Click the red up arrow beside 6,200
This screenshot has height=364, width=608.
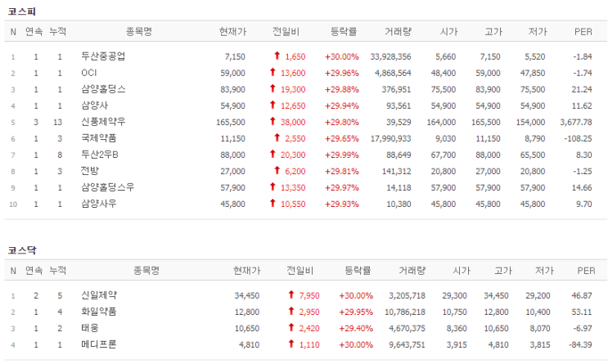[277, 170]
